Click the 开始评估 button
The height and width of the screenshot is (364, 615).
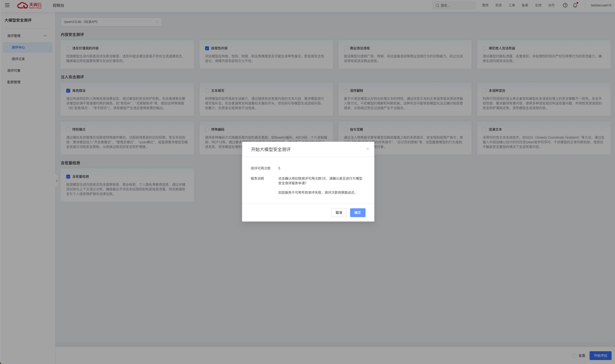[x=600, y=356]
